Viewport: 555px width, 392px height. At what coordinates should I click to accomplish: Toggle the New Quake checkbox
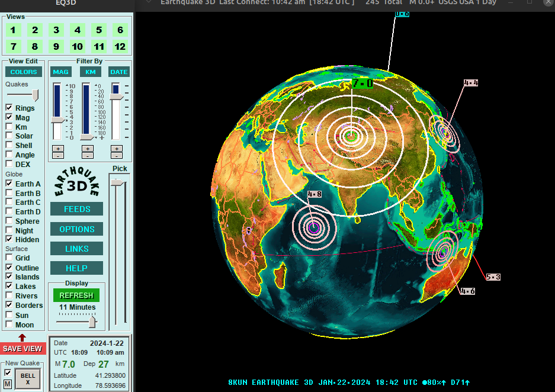pyautogui.click(x=8, y=372)
